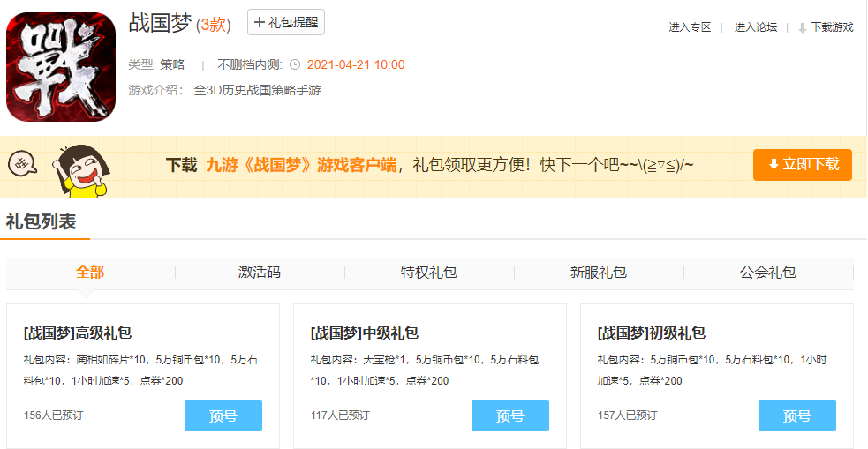
Task: Click the 3款 gift count text
Action: point(214,25)
